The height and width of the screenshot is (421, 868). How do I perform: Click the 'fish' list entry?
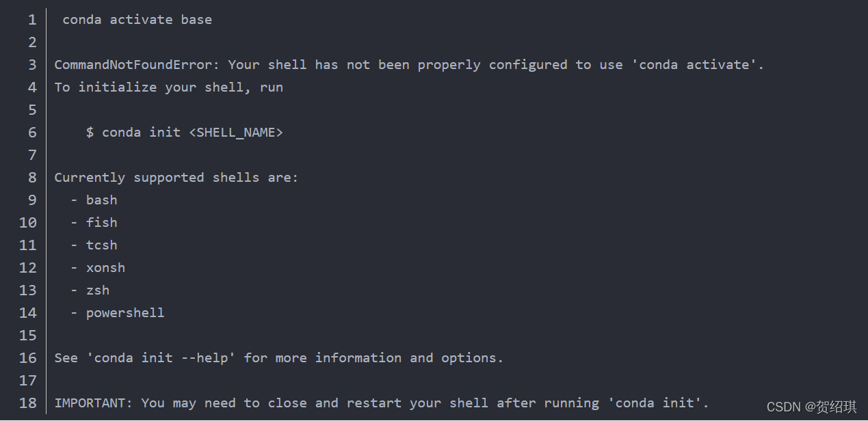(102, 223)
